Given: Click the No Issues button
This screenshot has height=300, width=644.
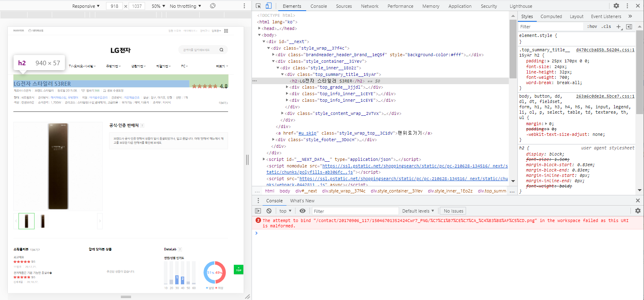Looking at the screenshot, I should [x=452, y=211].
